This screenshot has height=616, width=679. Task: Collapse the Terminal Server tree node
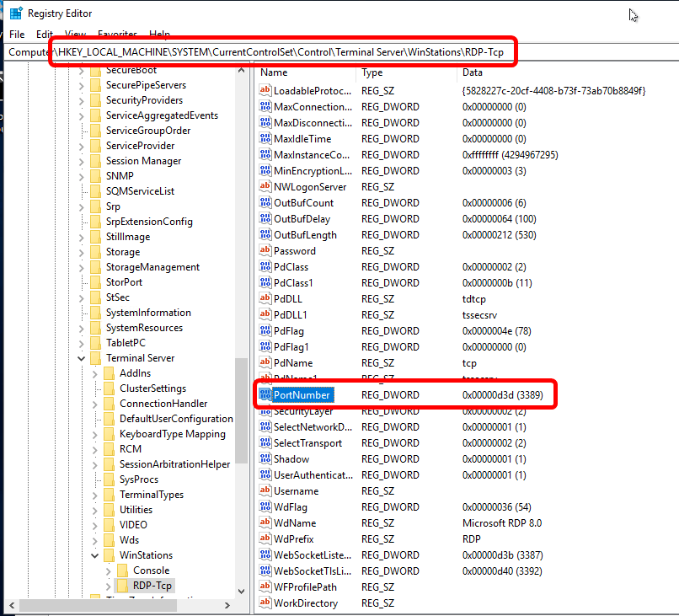(x=81, y=358)
